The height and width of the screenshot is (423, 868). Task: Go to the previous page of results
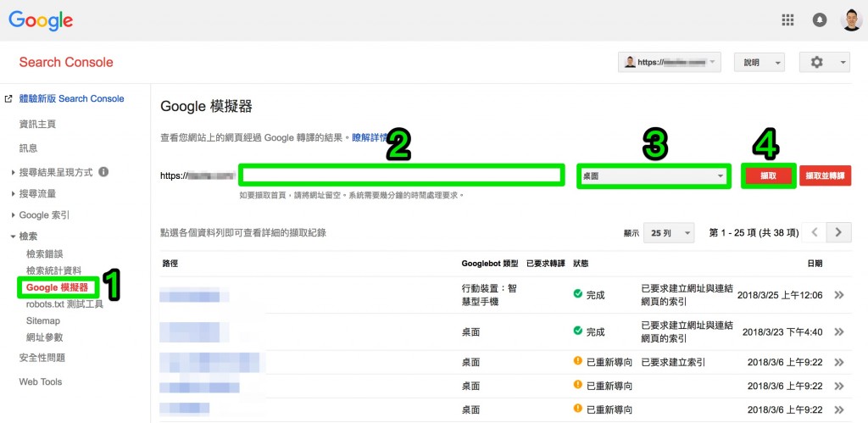coord(815,232)
